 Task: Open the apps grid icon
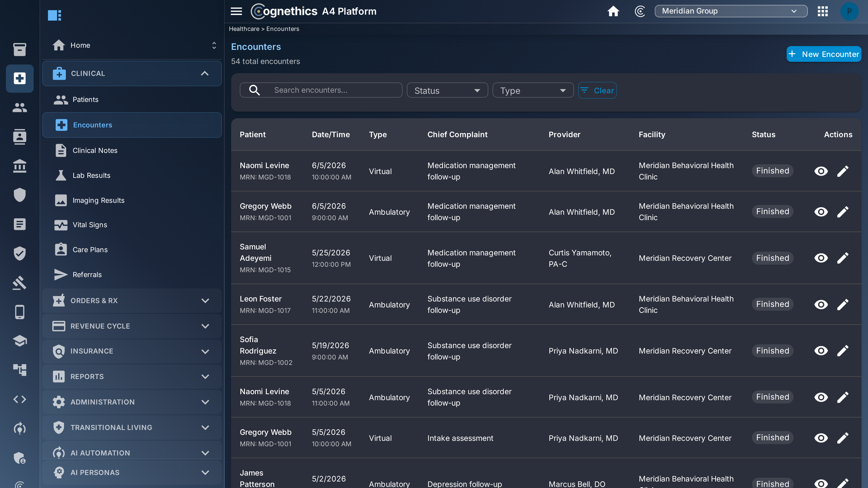click(822, 11)
